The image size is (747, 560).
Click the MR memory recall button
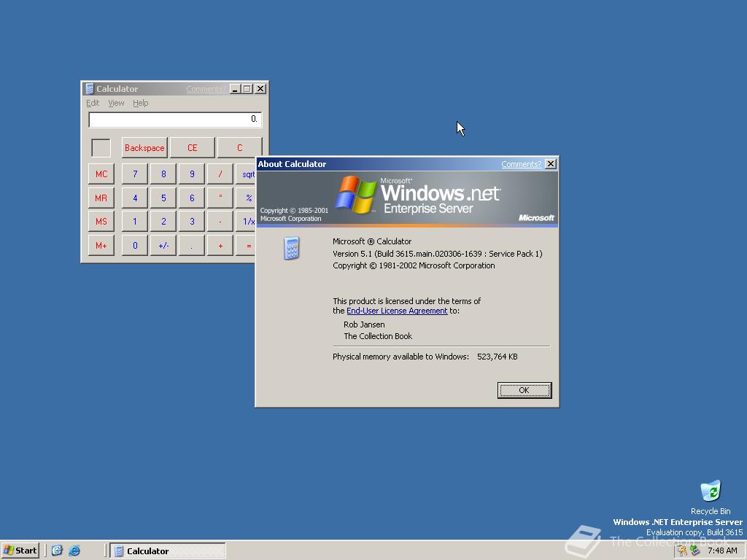[x=101, y=198]
